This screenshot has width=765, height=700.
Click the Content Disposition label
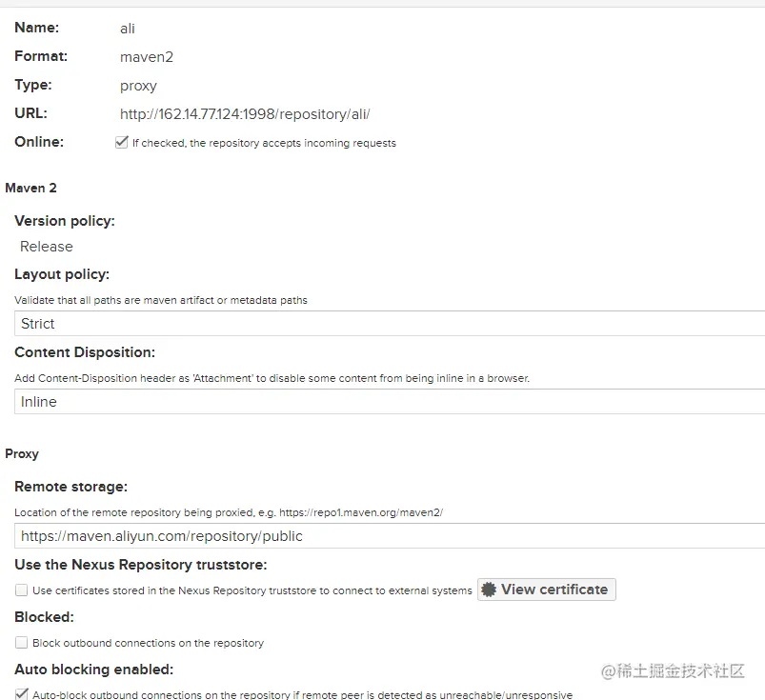85,352
